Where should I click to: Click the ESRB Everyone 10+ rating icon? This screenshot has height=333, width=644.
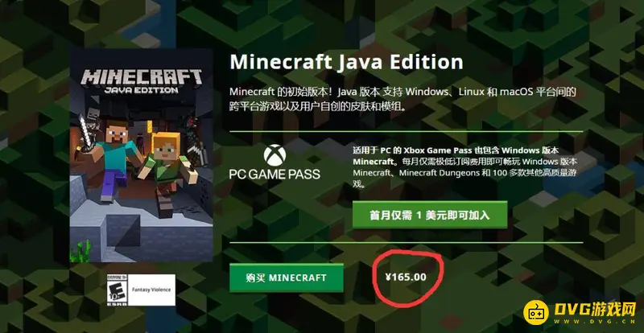[x=118, y=290]
